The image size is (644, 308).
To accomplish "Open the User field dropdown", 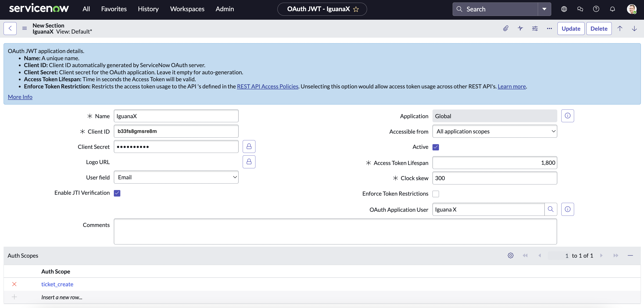I will 176,177.
